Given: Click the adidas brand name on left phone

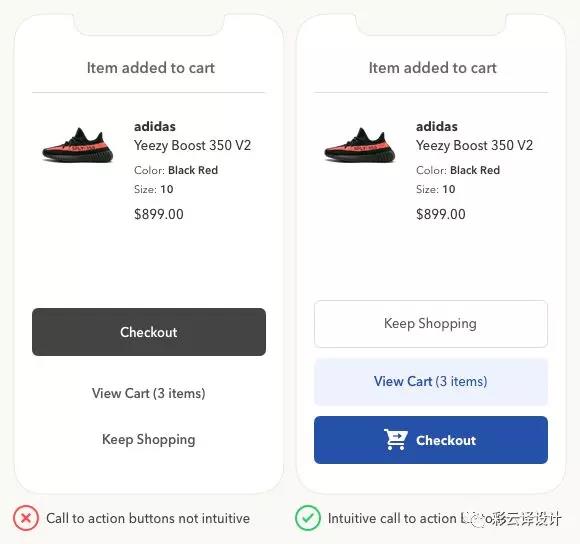Looking at the screenshot, I should tap(155, 126).
